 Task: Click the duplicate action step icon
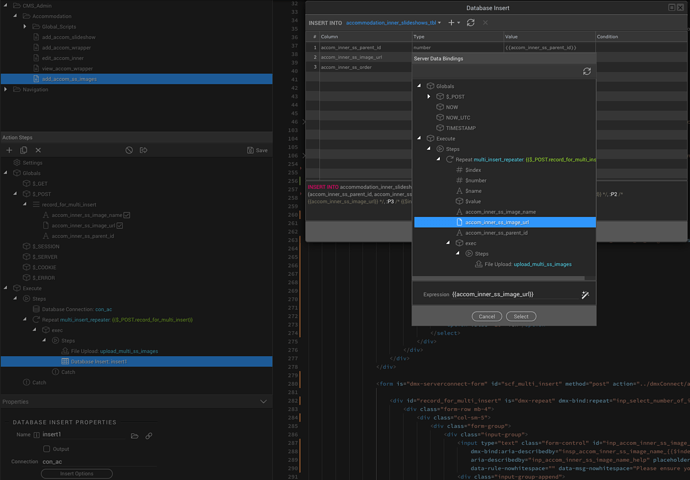24,150
